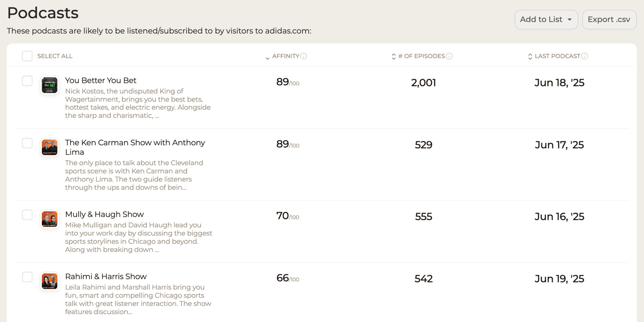This screenshot has height=322, width=644.
Task: Open the You Better You Bet title link
Action: click(101, 81)
